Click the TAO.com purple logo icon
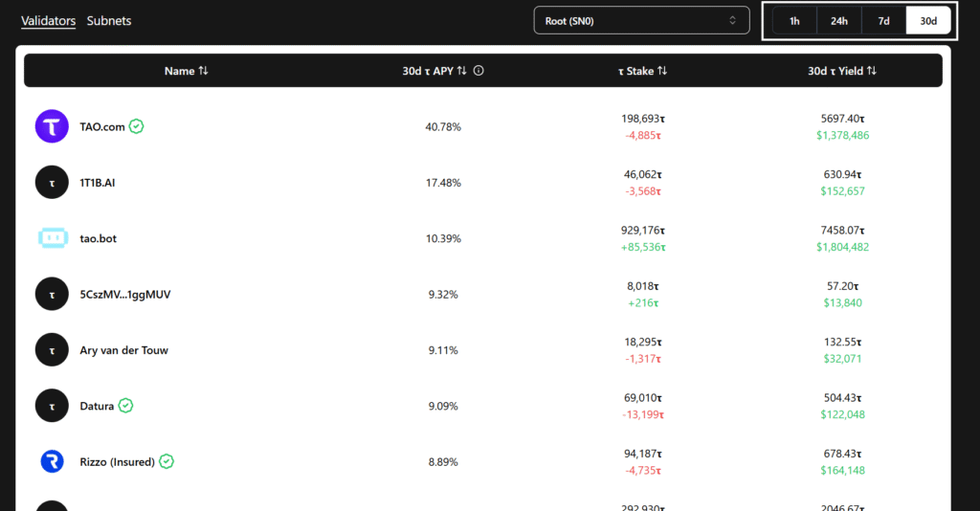980x511 pixels. click(x=52, y=126)
